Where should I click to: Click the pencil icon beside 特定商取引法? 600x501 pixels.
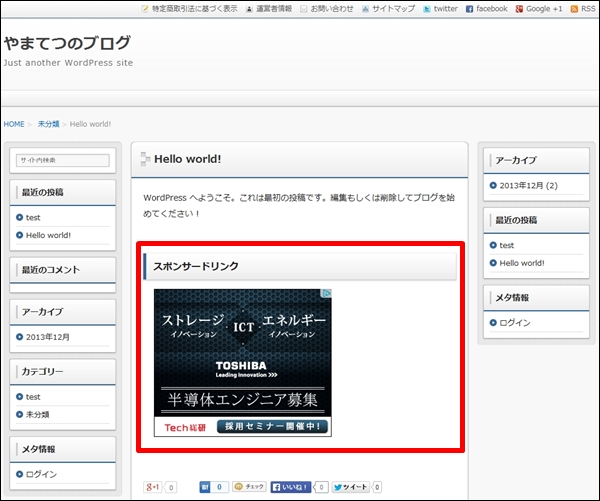[145, 9]
